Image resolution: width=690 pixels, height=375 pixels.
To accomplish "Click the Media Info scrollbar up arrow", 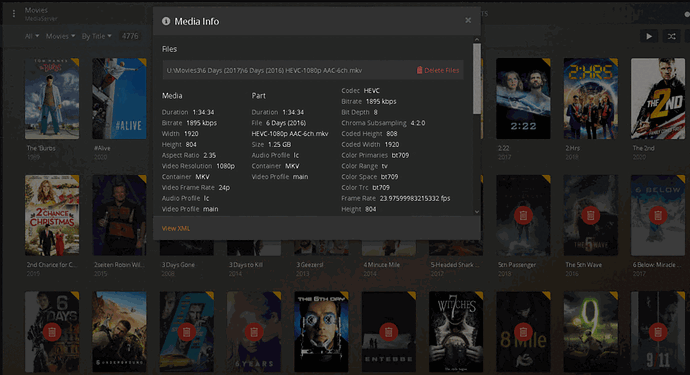I will (x=477, y=40).
